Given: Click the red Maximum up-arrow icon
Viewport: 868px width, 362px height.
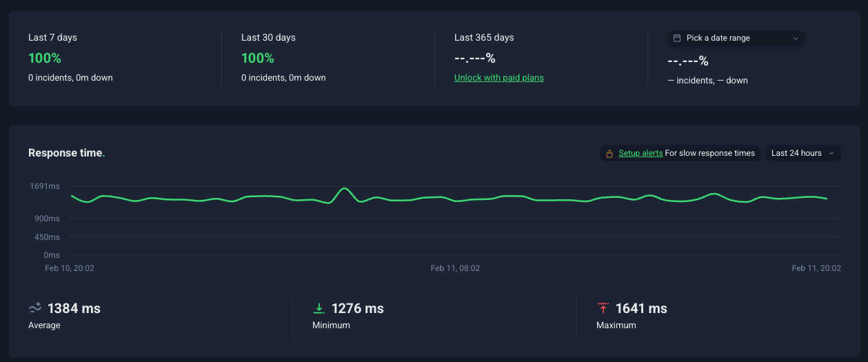Looking at the screenshot, I should (603, 308).
